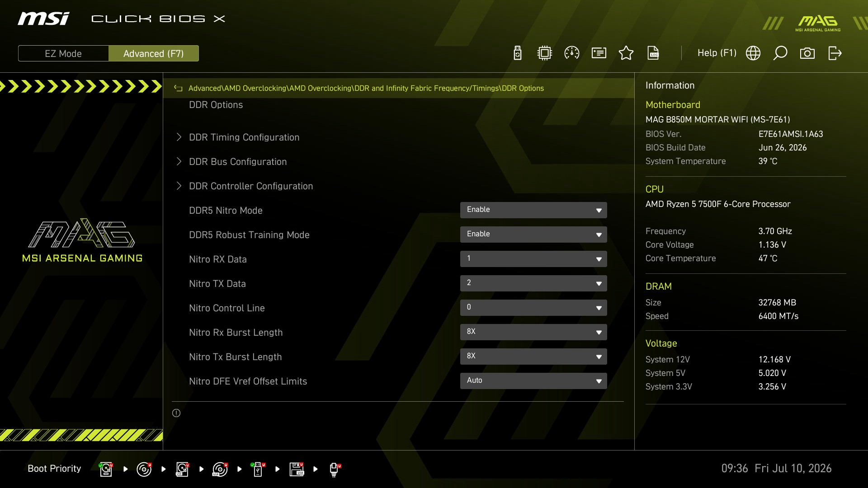868x488 pixels.
Task: Switch to Advanced (F7) mode
Action: [154, 53]
